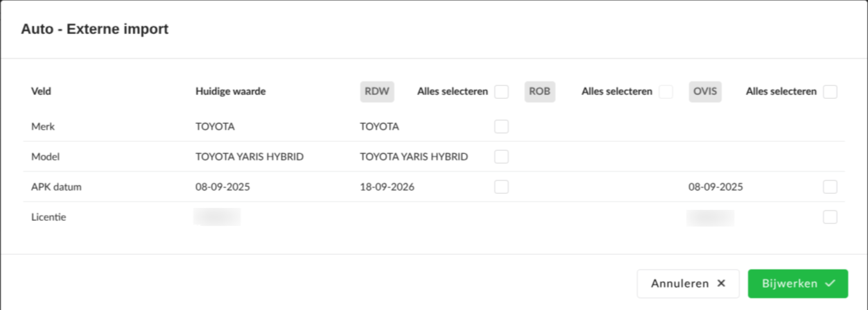Click the RDW source badge
Screen dimensions: 868x310
click(377, 92)
